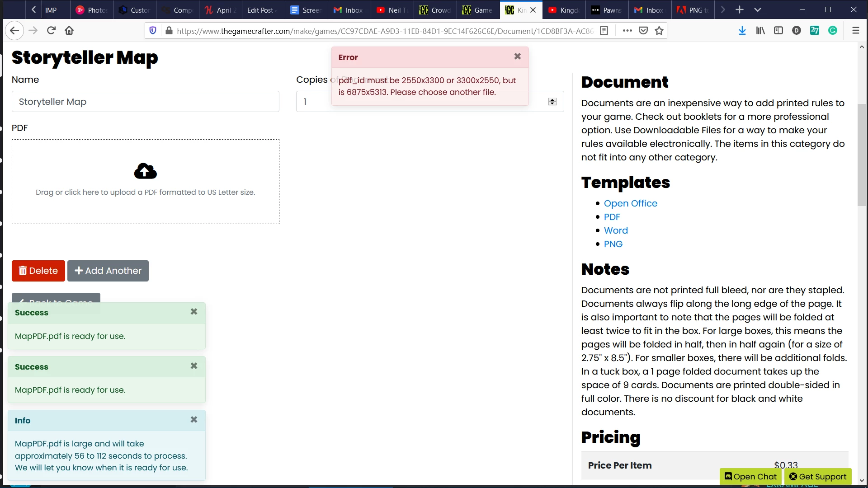Screen dimensions: 868x488
Task: Open Firefox downloads arrow icon
Action: coord(742,31)
